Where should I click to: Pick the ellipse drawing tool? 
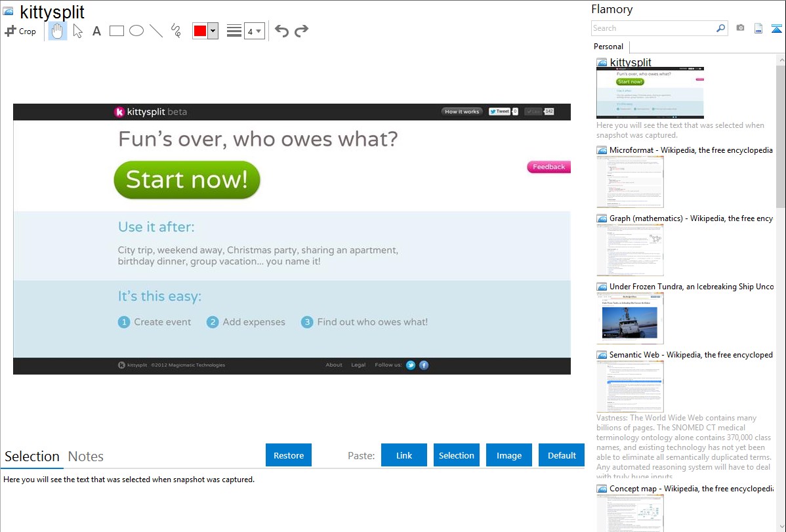[x=136, y=31]
